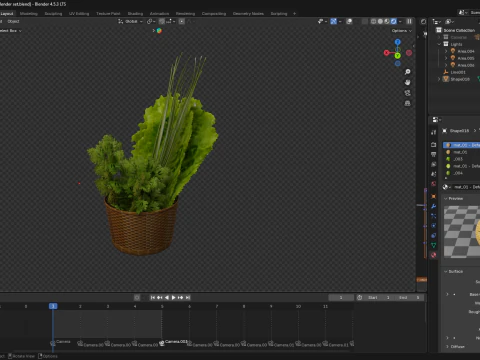This screenshot has height=360, width=480.
Task: Open the Scene properties tab
Action: pos(433,174)
